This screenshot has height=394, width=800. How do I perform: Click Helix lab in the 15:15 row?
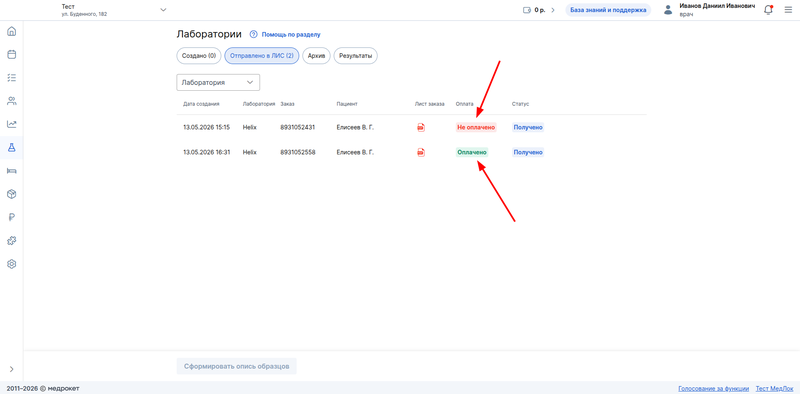tap(250, 128)
